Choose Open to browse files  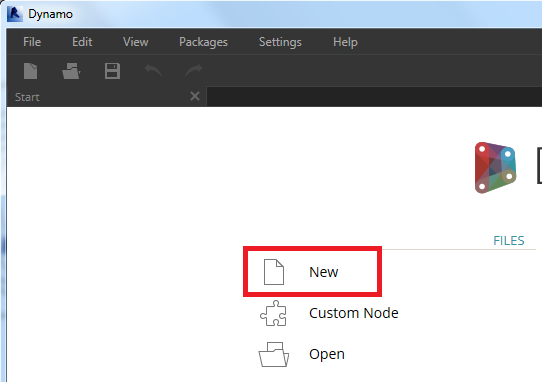point(327,354)
